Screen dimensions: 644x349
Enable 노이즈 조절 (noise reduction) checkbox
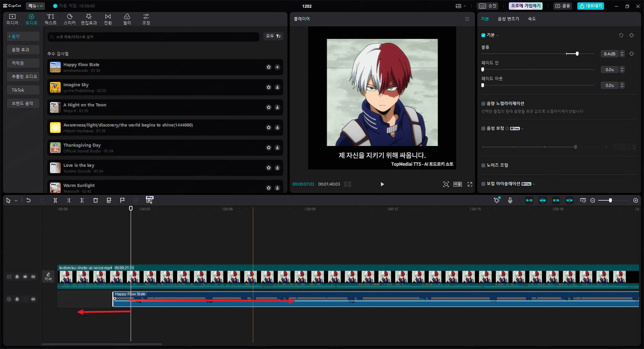(483, 165)
